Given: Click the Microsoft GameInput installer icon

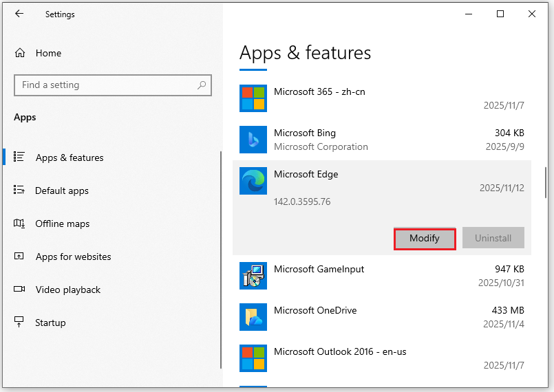Looking at the screenshot, I should [x=253, y=276].
